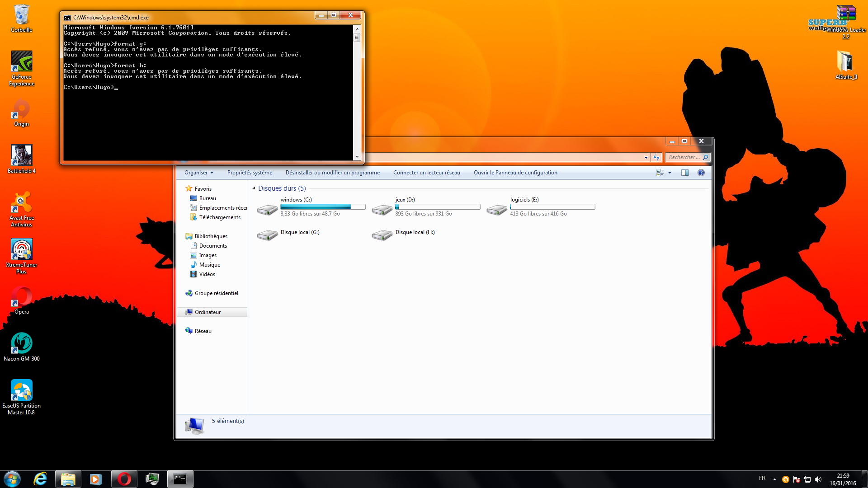Open the Origin desktop shortcut
Screen dimensions: 868x488
21,113
